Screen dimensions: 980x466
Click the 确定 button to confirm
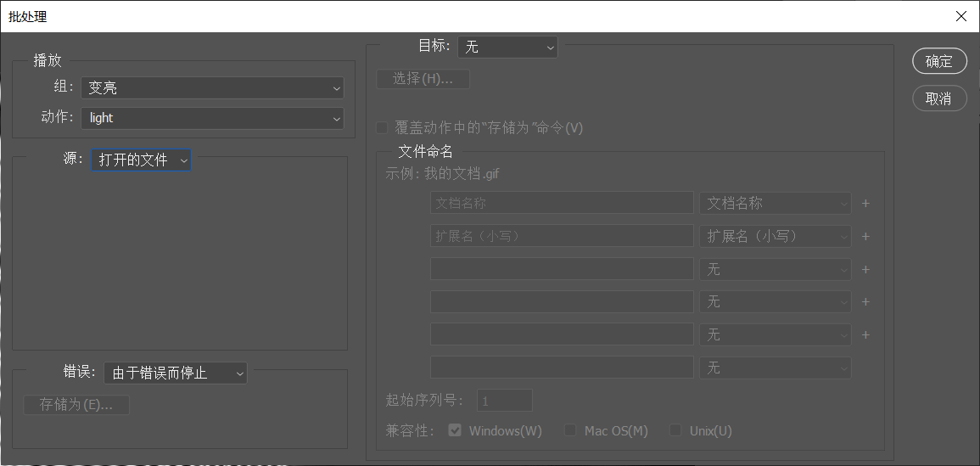pos(939,61)
